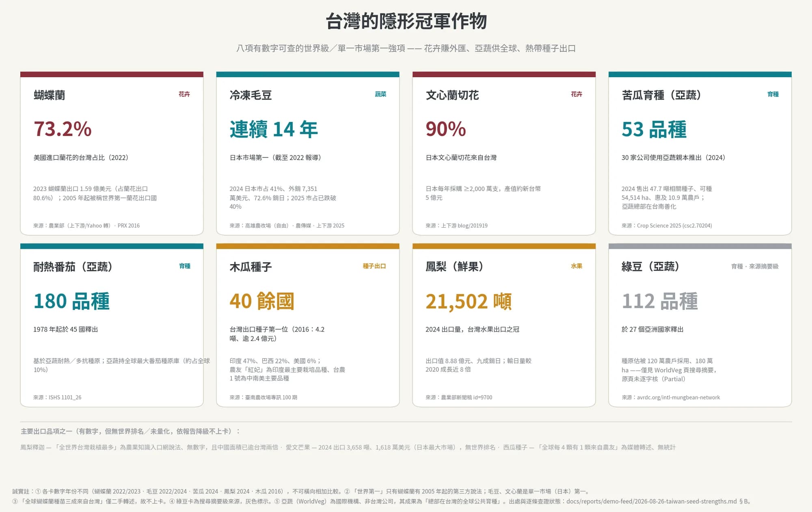Click source line 農業部（上下游/Yahoo 轉）· PRX 2016
The image size is (812, 512).
86,226
